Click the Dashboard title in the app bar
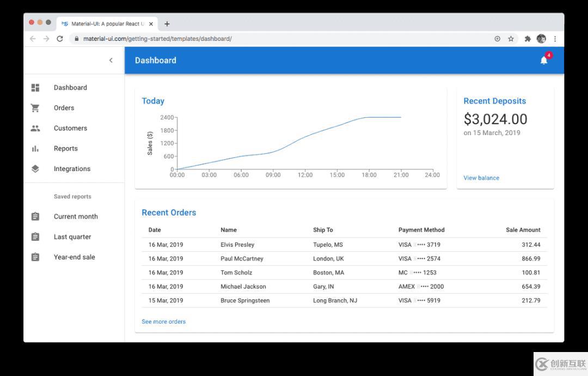The width and height of the screenshot is (588, 376). pyautogui.click(x=155, y=60)
